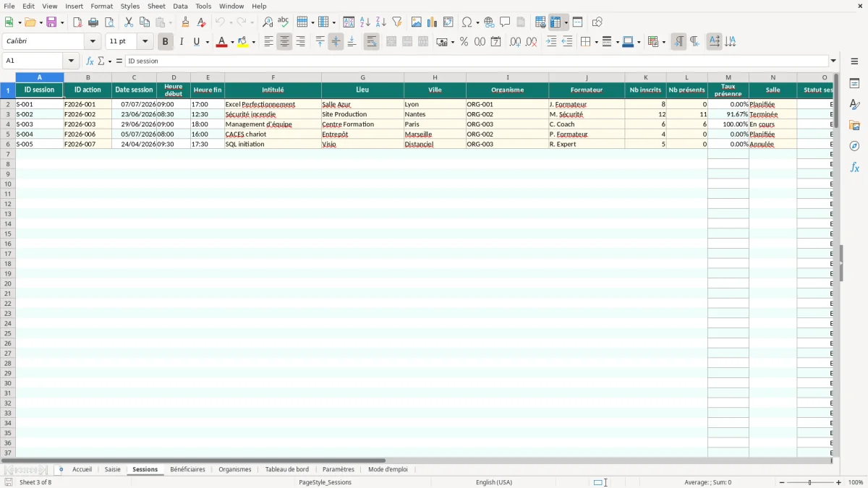Click the formula input line

pyautogui.click(x=476, y=61)
